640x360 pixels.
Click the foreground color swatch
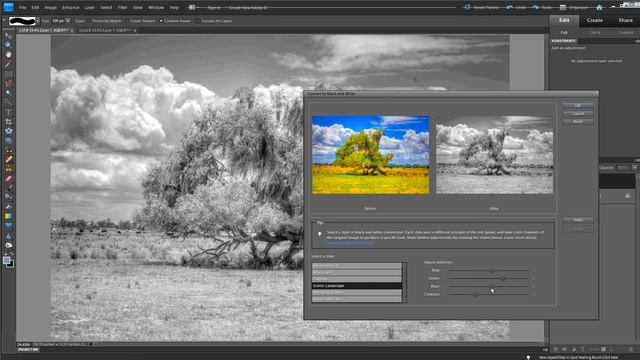point(6,260)
